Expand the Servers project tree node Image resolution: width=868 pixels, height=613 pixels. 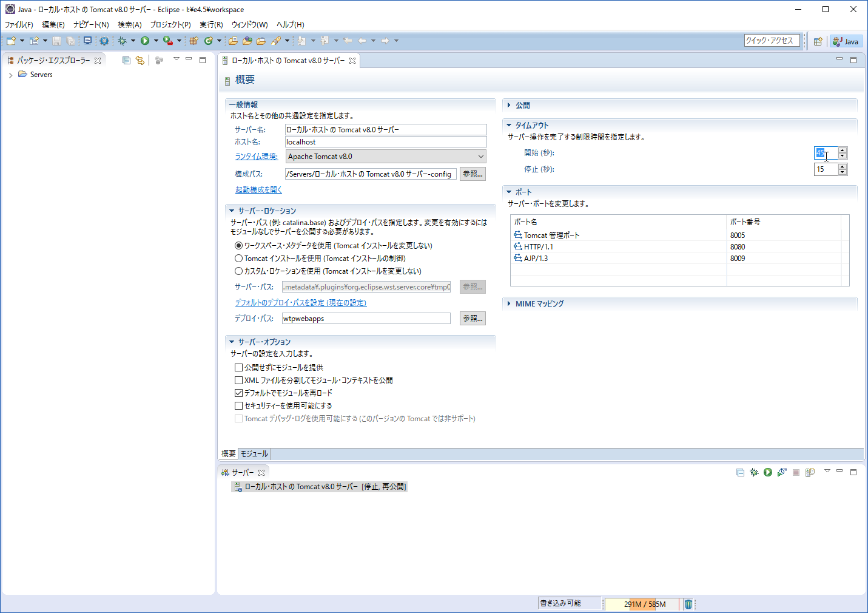(x=11, y=75)
